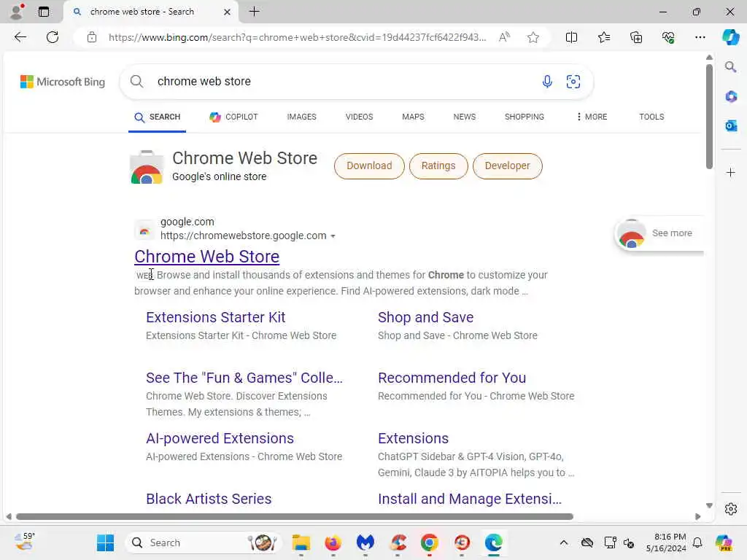Open the Windows Start menu

[105, 542]
